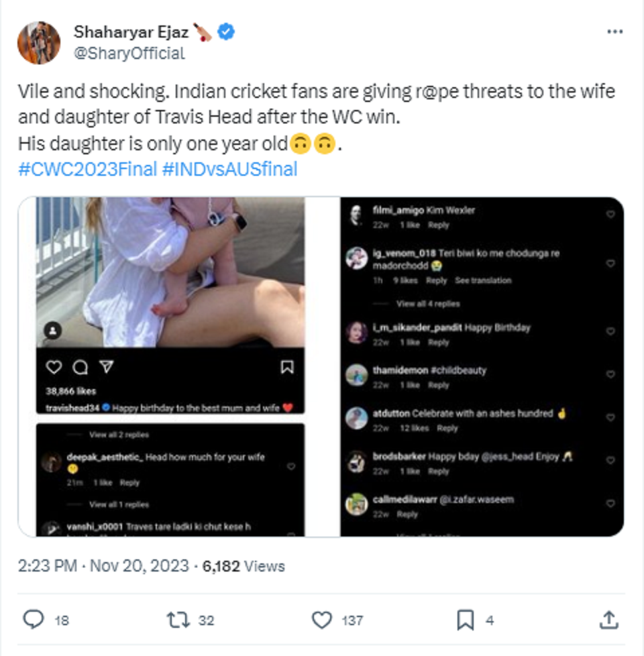Visit the @SharyOfficial handle
644x656 pixels.
coord(129,54)
